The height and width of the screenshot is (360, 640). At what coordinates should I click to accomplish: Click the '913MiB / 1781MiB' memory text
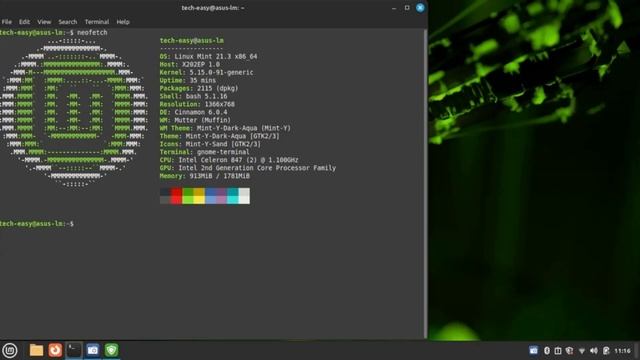[220, 176]
